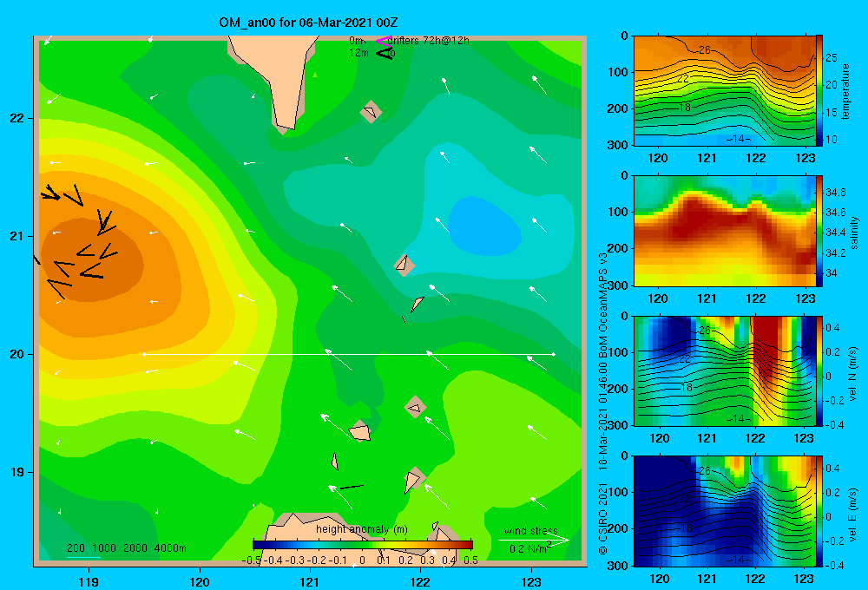Click longitude label 119 on main map
This screenshot has height=590, width=868.
[89, 581]
